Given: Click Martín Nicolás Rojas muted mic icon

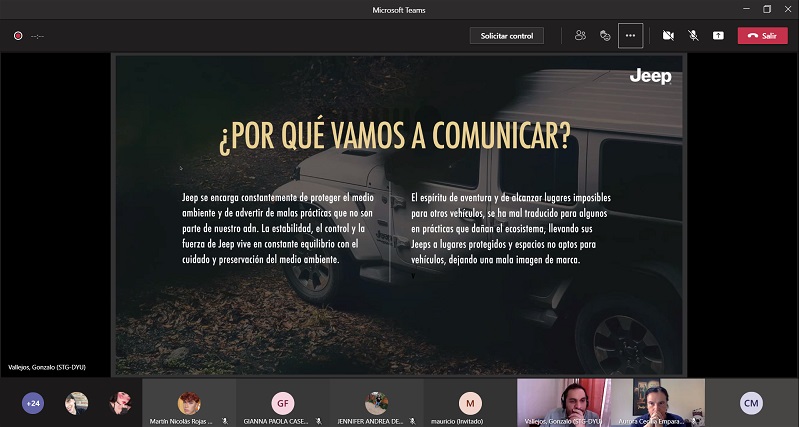Looking at the screenshot, I should point(225,421).
